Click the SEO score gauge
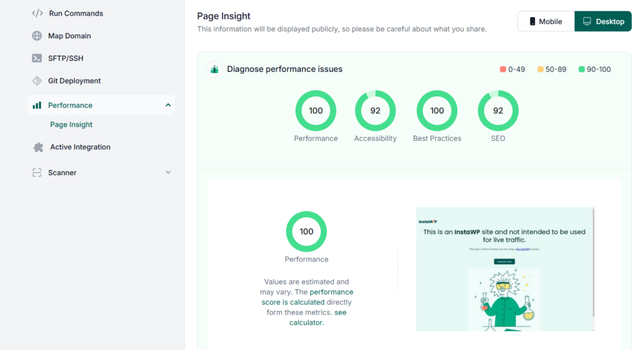644x350 pixels. click(498, 111)
